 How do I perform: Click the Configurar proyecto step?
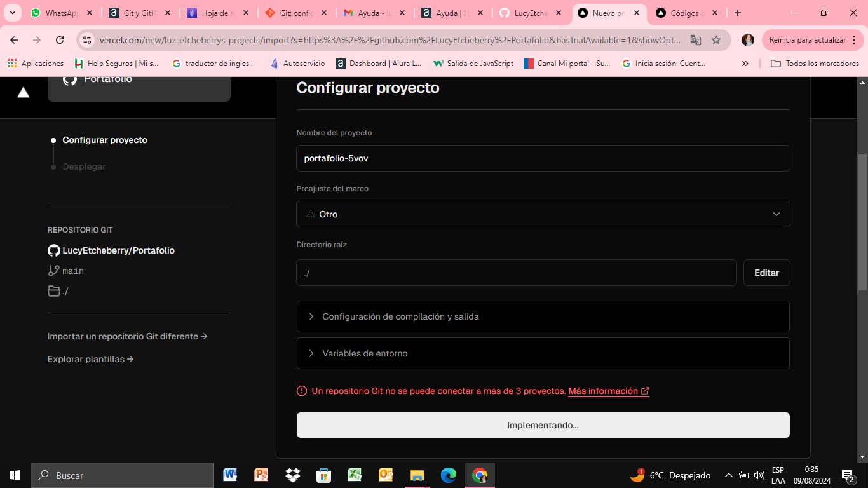[x=105, y=140]
